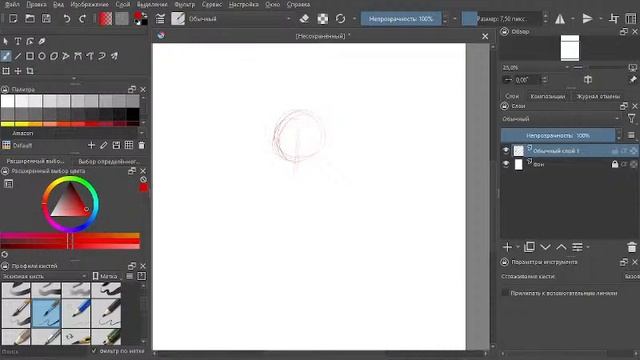Select the polyline tool
640x360 pixels.
(66, 56)
